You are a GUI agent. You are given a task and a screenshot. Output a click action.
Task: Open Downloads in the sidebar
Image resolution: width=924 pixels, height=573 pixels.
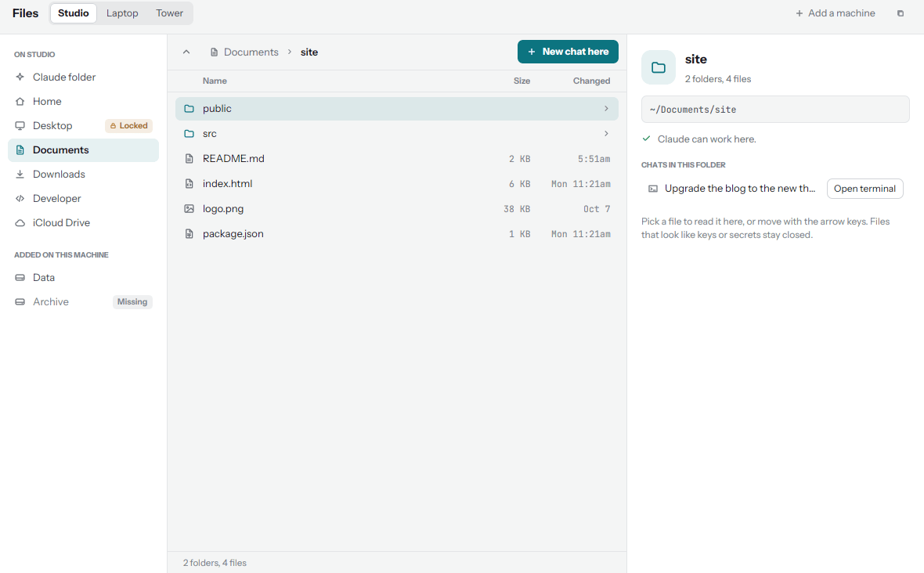click(x=83, y=175)
